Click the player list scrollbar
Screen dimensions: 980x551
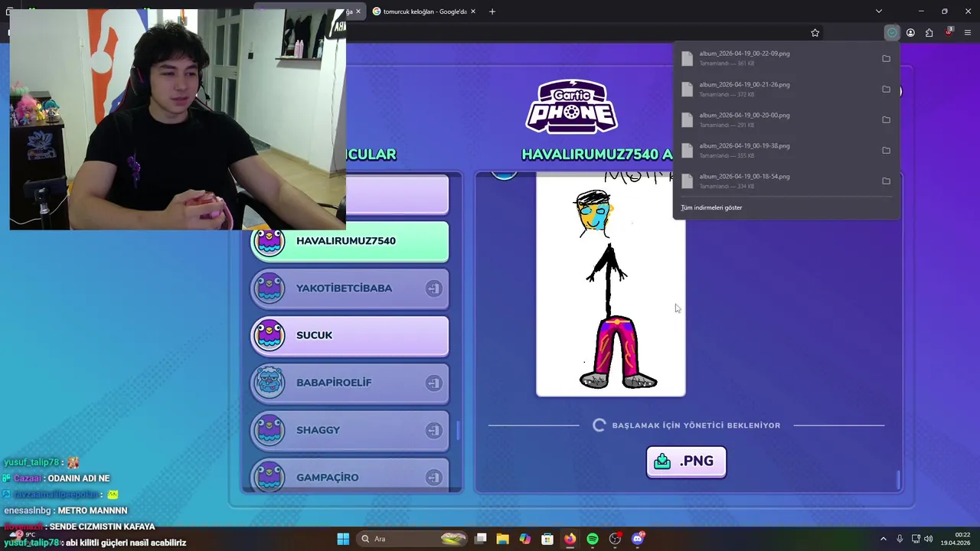coord(459,430)
